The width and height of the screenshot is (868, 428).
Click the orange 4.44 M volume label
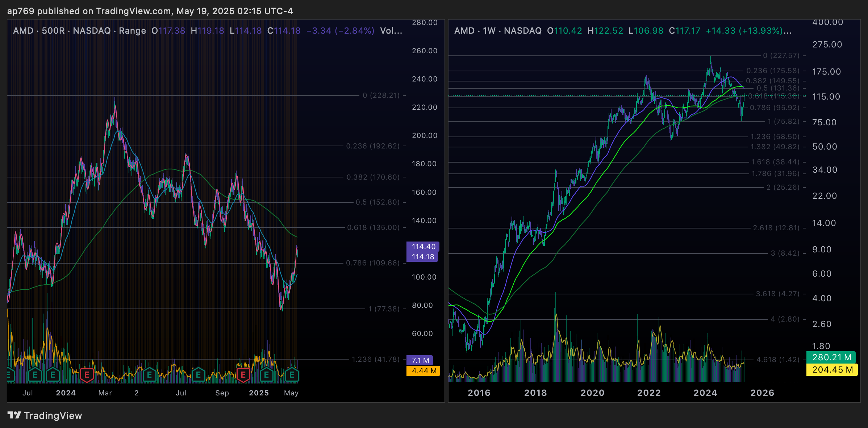[423, 371]
